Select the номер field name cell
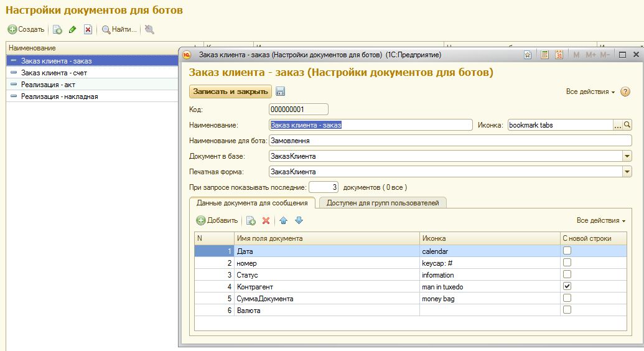 pos(327,263)
